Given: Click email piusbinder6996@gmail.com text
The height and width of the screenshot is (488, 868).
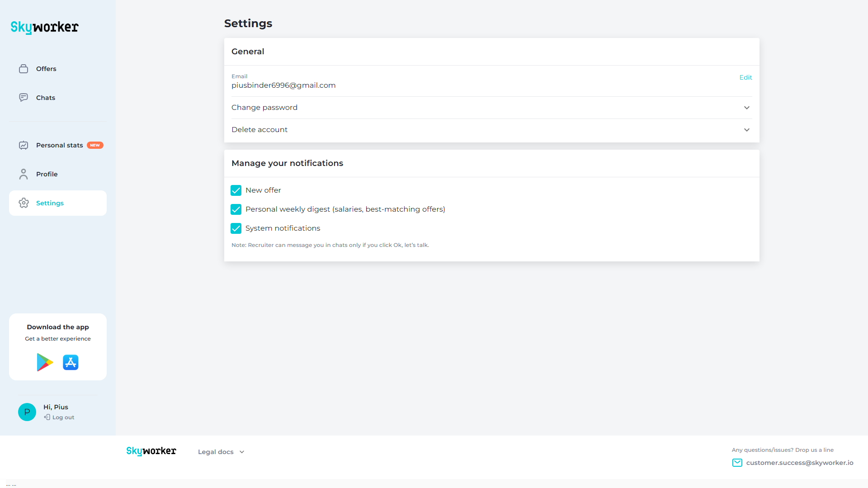Looking at the screenshot, I should click(283, 85).
